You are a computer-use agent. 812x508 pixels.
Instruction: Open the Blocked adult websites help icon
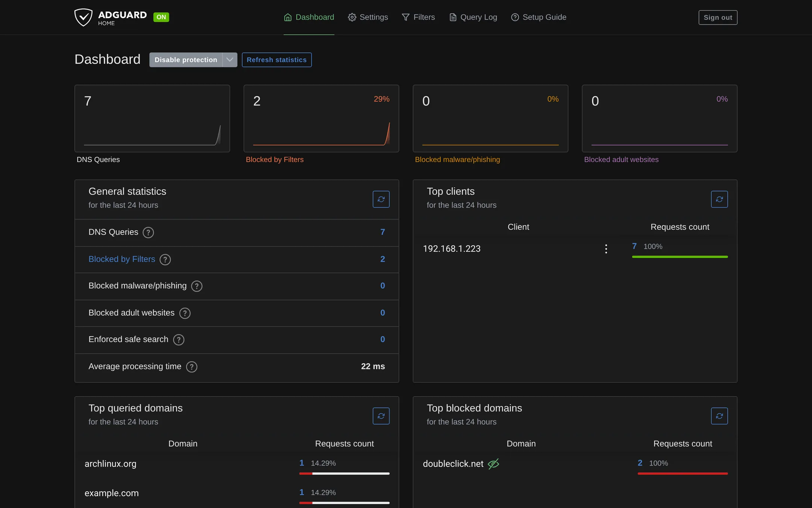tap(185, 313)
